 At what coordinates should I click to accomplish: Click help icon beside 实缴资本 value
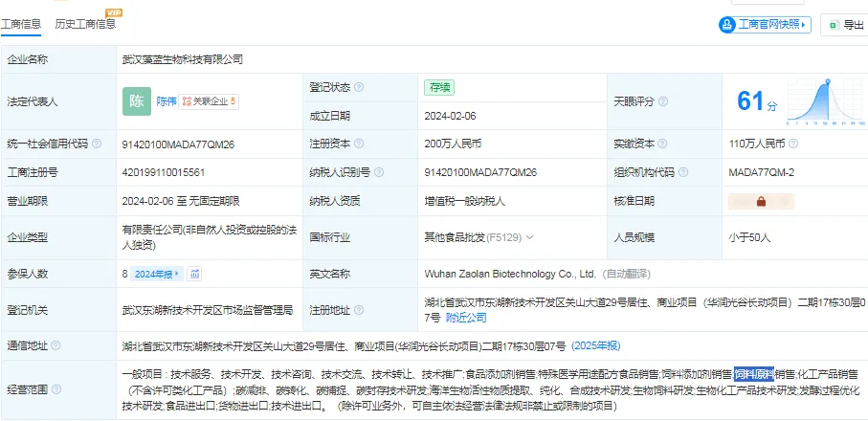(793, 144)
